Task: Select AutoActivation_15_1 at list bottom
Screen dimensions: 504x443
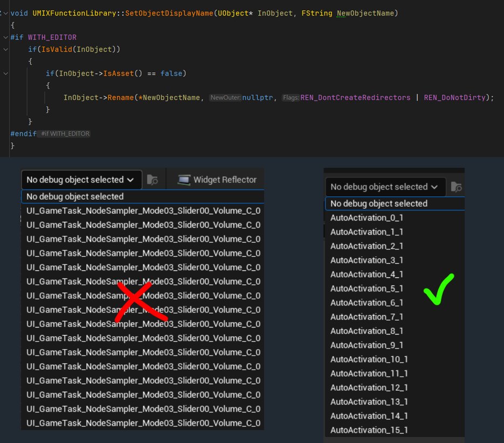Action: click(368, 430)
